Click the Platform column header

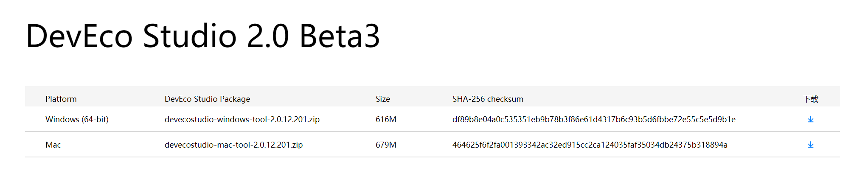click(x=61, y=99)
